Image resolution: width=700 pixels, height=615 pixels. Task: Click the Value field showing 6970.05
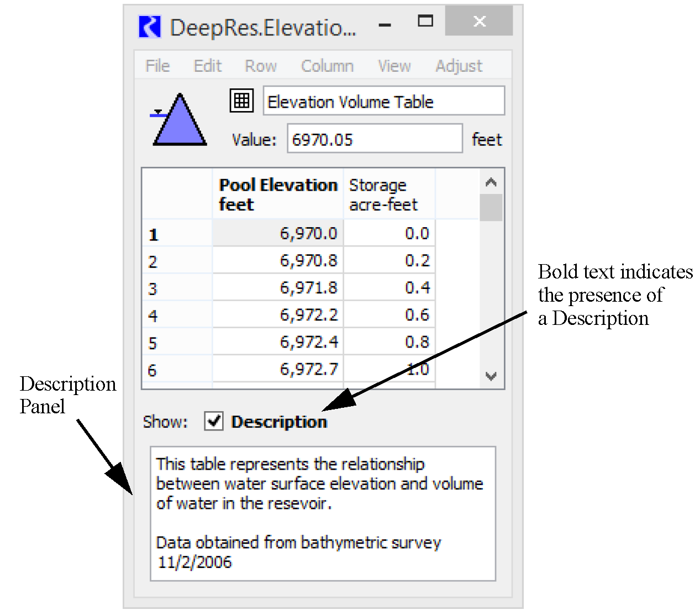click(x=374, y=139)
